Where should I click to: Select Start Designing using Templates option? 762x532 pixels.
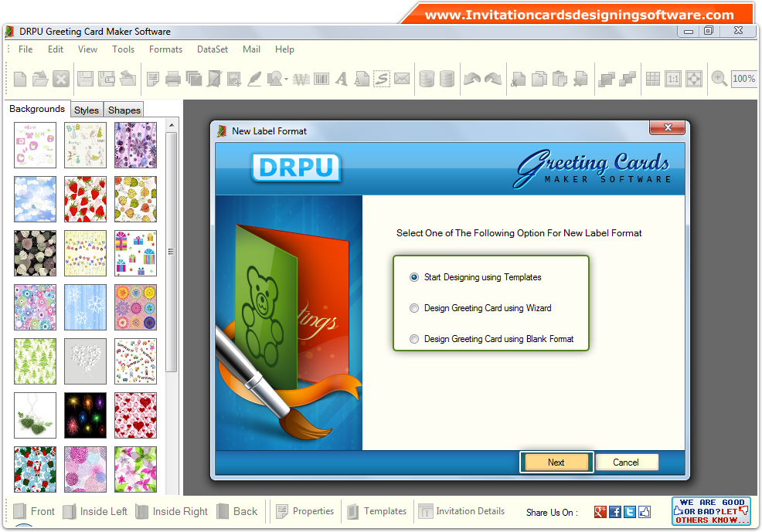pyautogui.click(x=476, y=277)
